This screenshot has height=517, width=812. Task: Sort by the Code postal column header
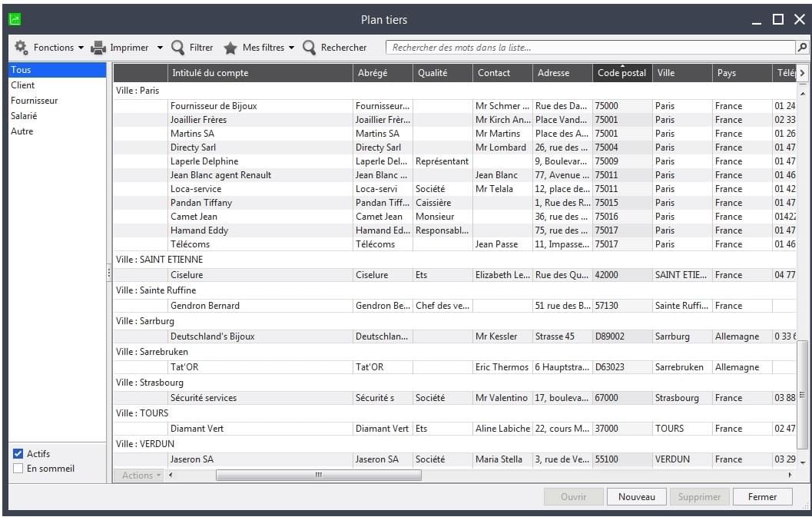pyautogui.click(x=622, y=73)
